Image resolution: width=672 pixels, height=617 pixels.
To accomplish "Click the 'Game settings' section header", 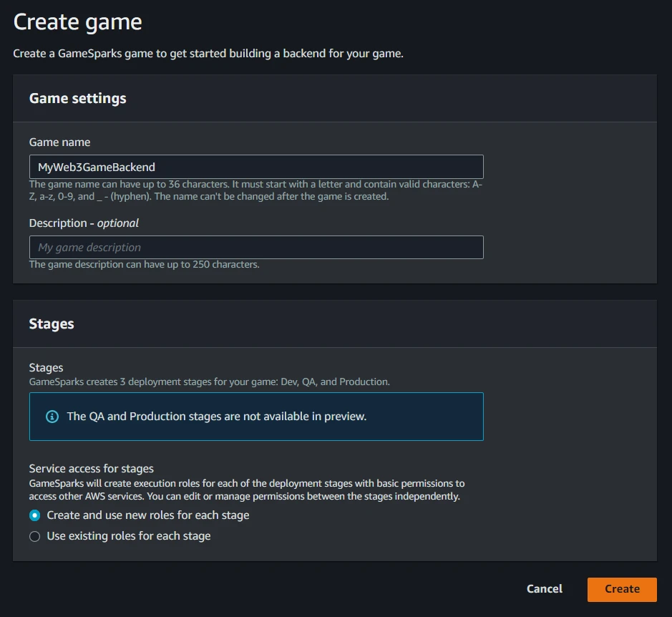I will coord(77,99).
